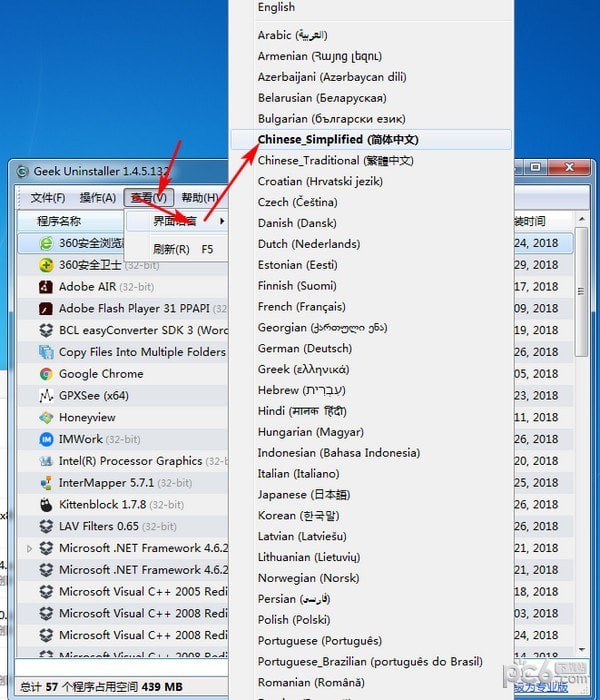Click the Adobe Flash Player icon

coord(46,308)
